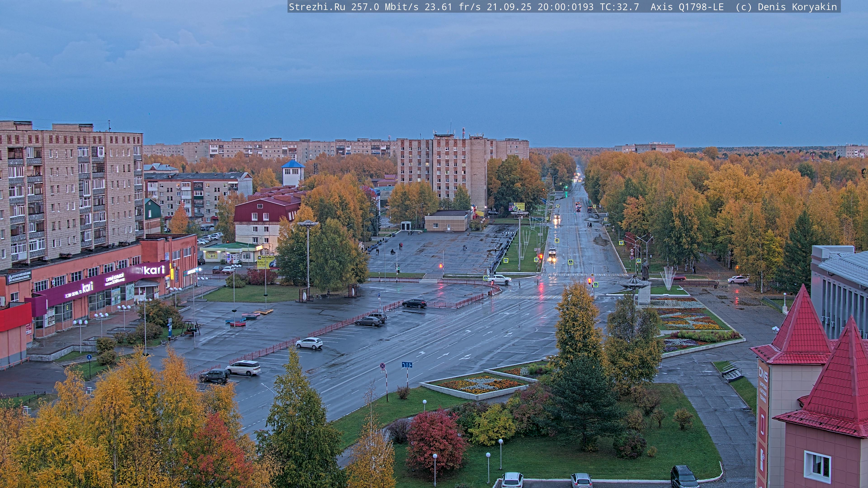Click the large illuminated kari rooftop sign
This screenshot has height=488, width=868.
154,270
